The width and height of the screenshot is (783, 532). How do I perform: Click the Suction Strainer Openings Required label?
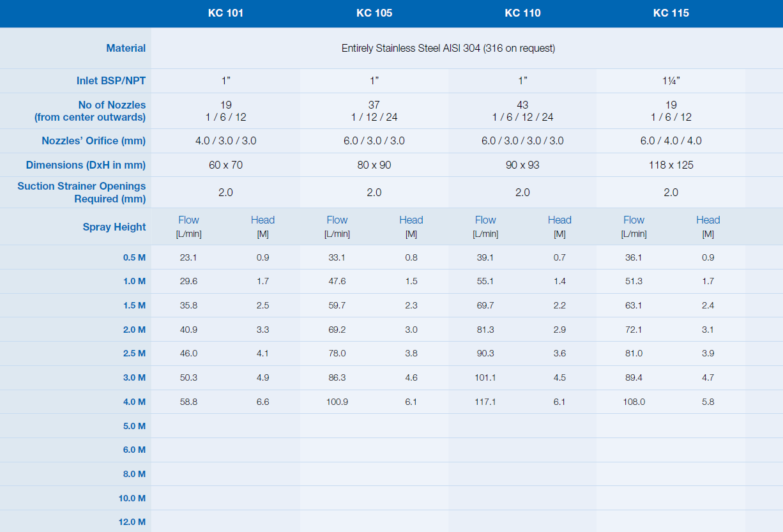tap(82, 192)
